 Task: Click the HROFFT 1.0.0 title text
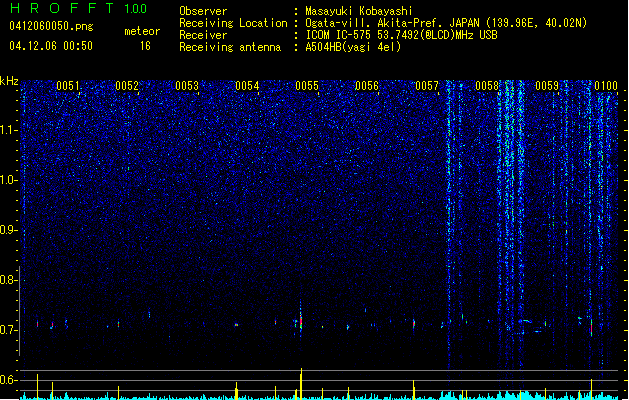point(78,8)
